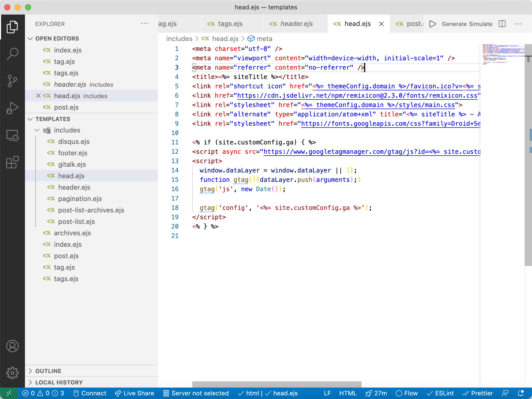Open archives.ejs file
This screenshot has width=532, height=399.
pyautogui.click(x=91, y=233)
